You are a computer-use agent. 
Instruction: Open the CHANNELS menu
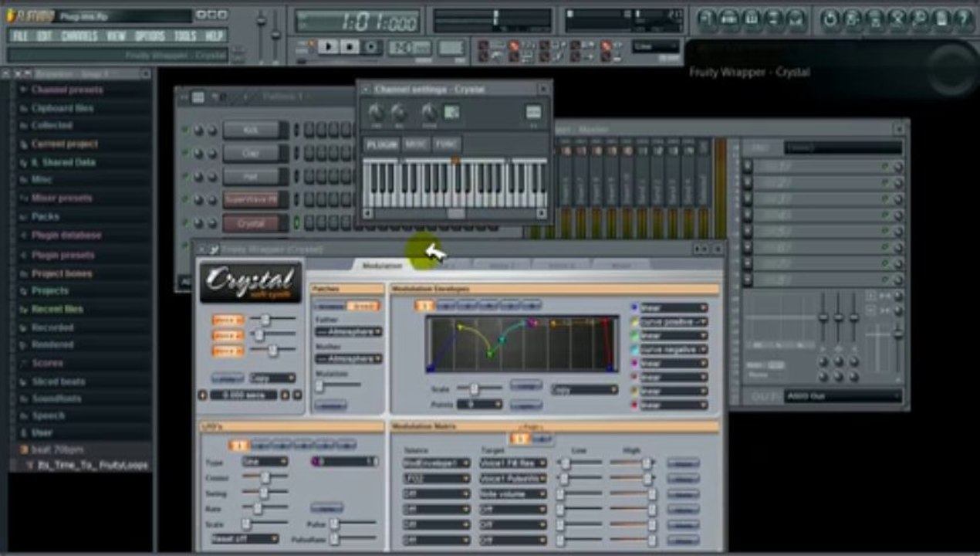(79, 36)
